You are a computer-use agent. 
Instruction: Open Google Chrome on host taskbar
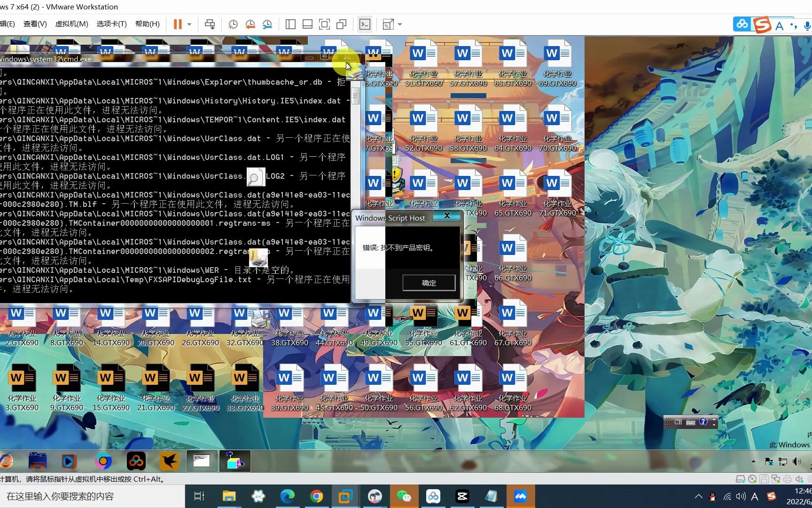pos(316,496)
